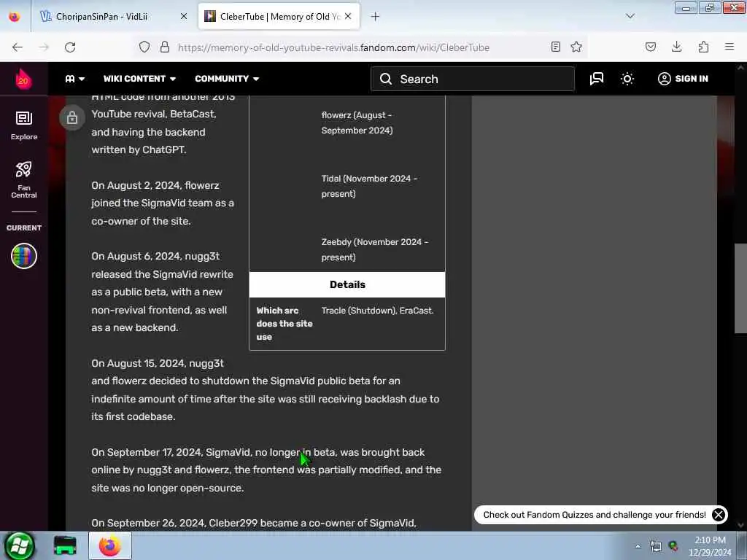Image resolution: width=747 pixels, height=560 pixels.
Task: Click the URL address bar
Action: (333, 47)
